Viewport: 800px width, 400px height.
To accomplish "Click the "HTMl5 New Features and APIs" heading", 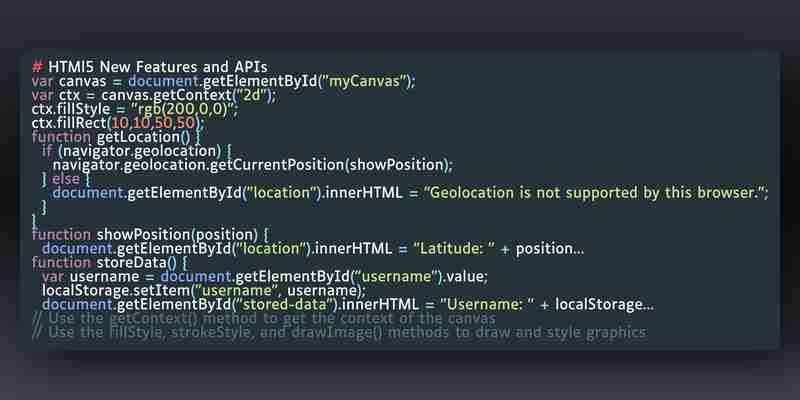I will tap(158, 67).
